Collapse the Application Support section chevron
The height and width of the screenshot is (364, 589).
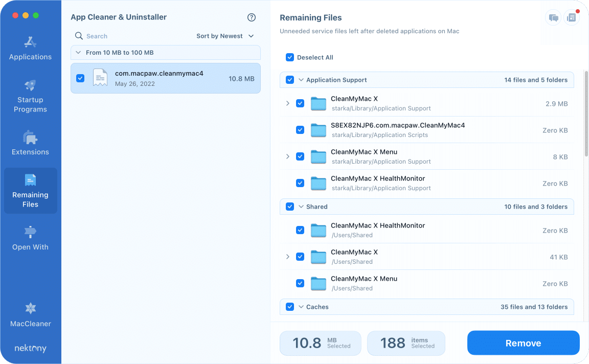tap(301, 80)
